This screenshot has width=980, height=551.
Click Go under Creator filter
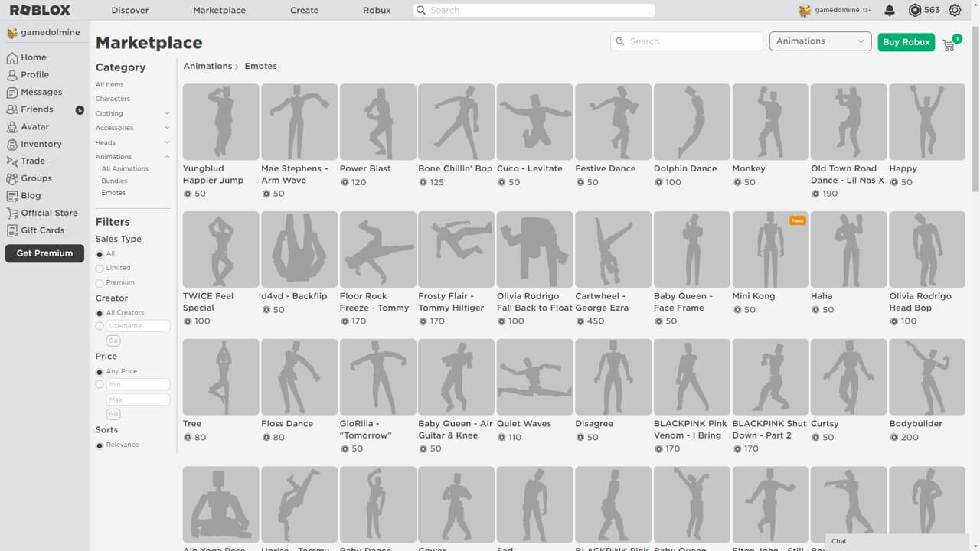pyautogui.click(x=113, y=341)
